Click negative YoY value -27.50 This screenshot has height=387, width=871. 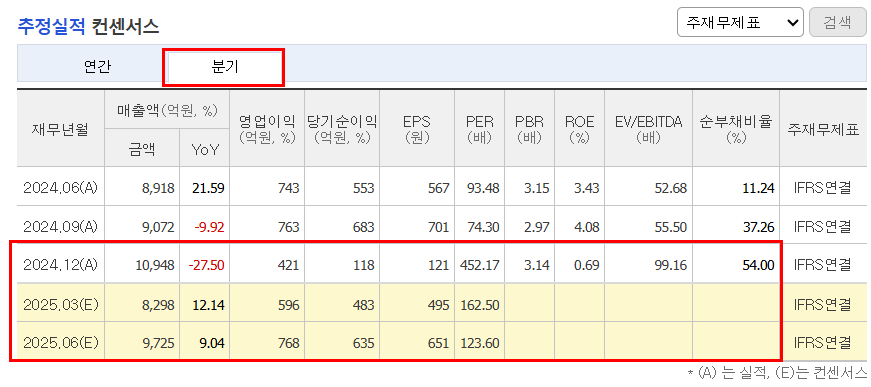coord(207,266)
